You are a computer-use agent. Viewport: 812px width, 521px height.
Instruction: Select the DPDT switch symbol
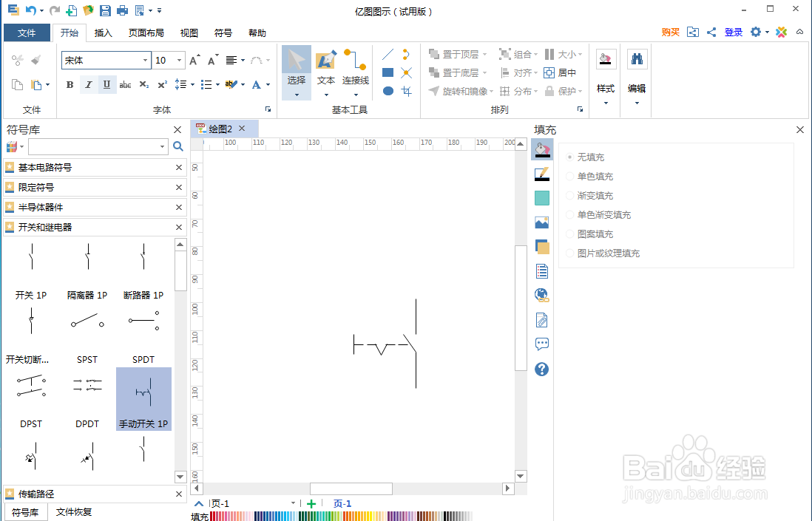click(87, 399)
